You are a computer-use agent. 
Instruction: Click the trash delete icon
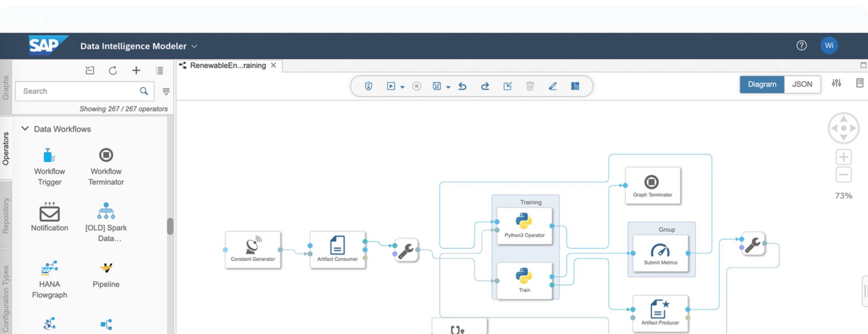(x=530, y=86)
